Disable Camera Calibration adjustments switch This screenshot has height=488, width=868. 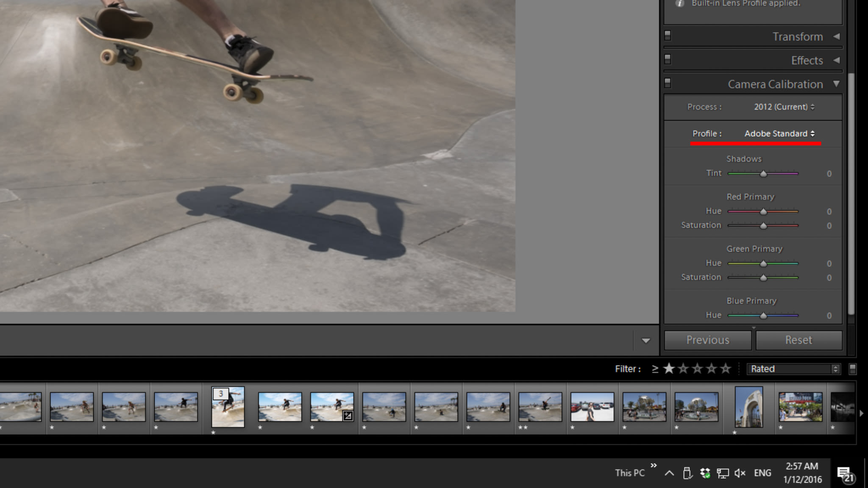pos(668,83)
